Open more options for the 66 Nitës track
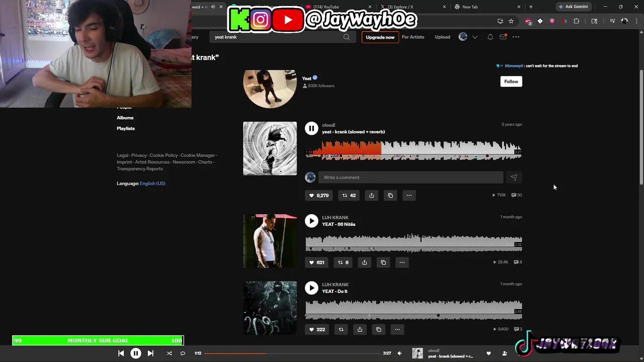This screenshot has width=644, height=362. (401, 262)
